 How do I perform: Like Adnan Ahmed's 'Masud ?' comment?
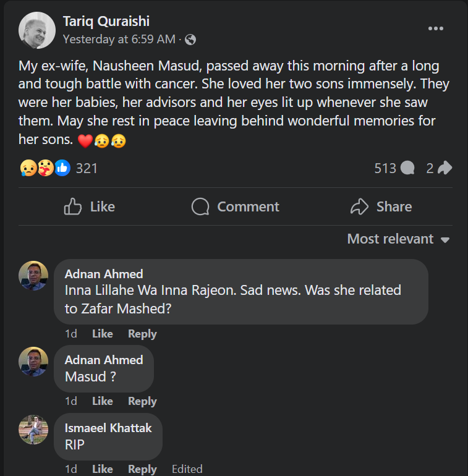(102, 401)
